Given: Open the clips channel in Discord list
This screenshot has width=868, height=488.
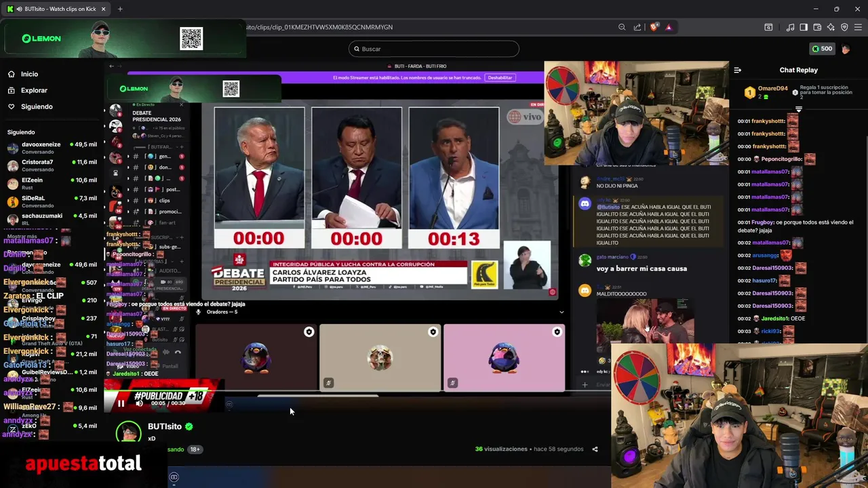Looking at the screenshot, I should (164, 201).
